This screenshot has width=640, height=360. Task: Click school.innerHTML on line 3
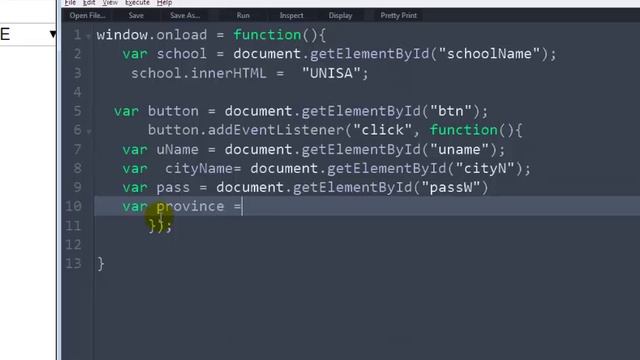[x=198, y=73]
